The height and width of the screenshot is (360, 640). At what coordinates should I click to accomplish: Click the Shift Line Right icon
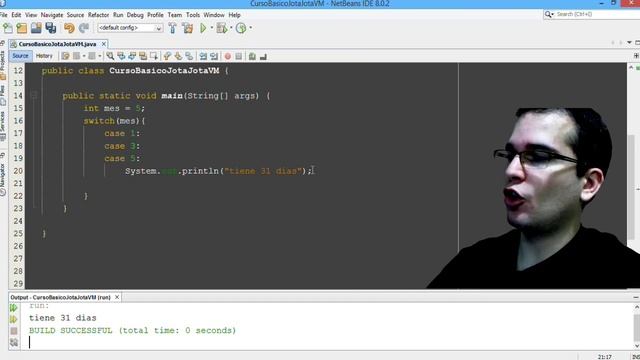click(x=214, y=56)
